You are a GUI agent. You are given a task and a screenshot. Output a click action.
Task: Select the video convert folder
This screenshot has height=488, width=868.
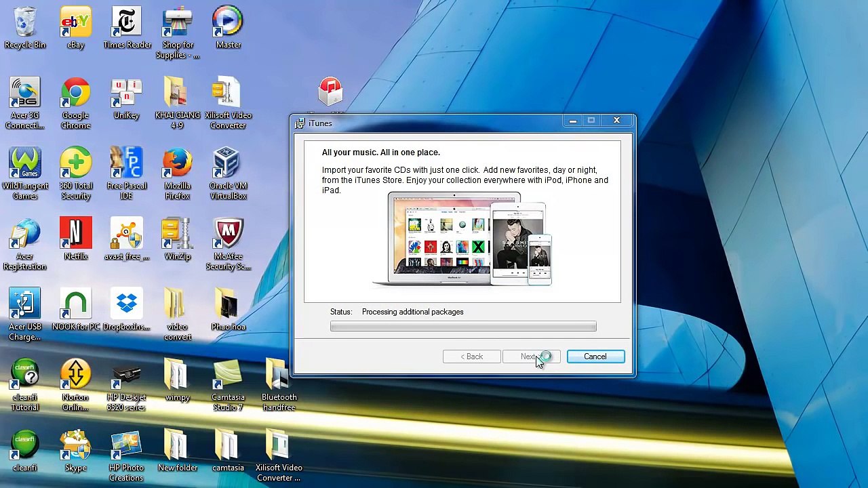click(177, 314)
